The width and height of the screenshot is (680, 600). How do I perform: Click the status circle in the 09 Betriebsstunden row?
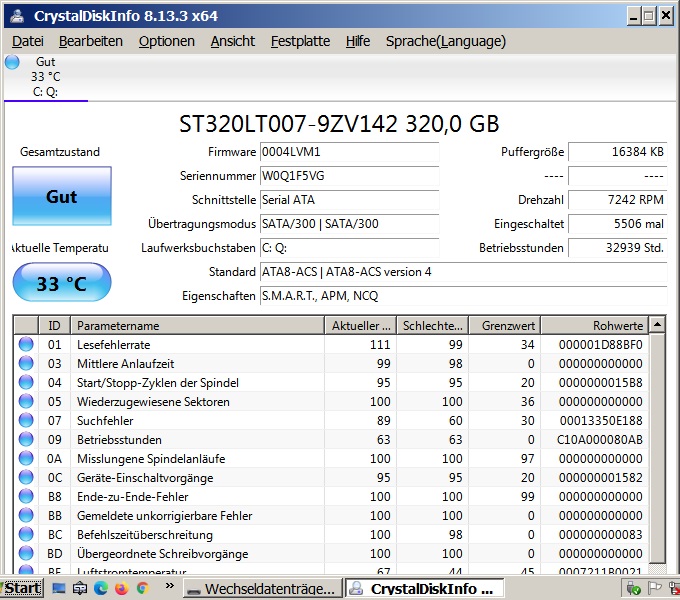click(26, 439)
